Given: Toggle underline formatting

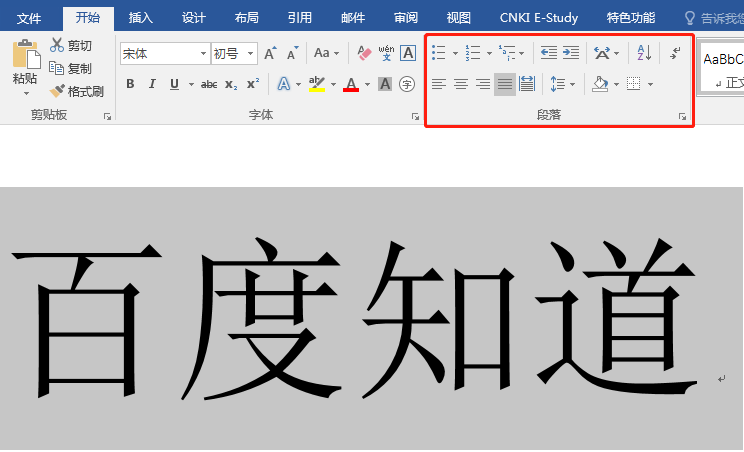Looking at the screenshot, I should (174, 84).
